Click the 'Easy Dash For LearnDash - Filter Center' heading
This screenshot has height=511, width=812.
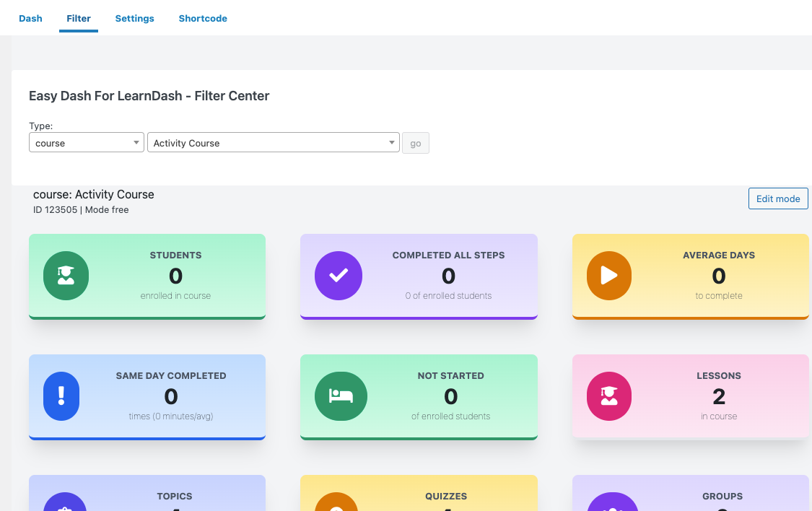coord(149,96)
